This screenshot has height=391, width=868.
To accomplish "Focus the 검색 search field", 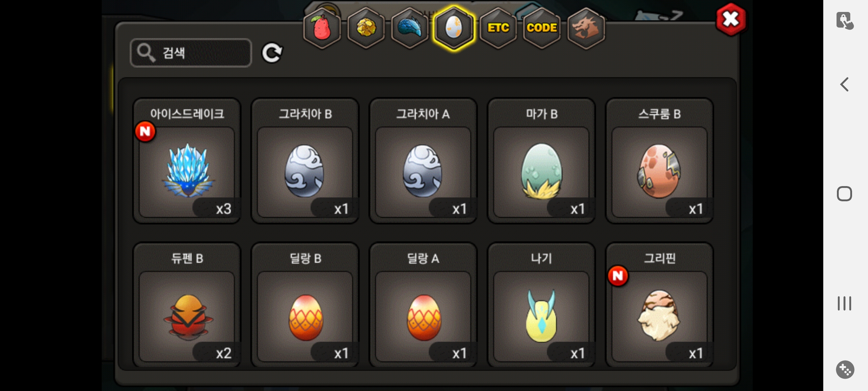I will pos(191,53).
